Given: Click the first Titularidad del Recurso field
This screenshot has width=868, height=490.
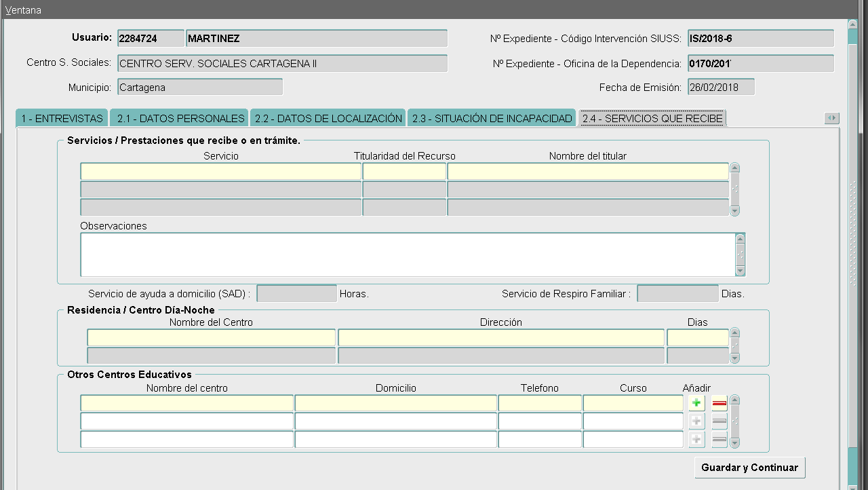Looking at the screenshot, I should click(x=404, y=172).
